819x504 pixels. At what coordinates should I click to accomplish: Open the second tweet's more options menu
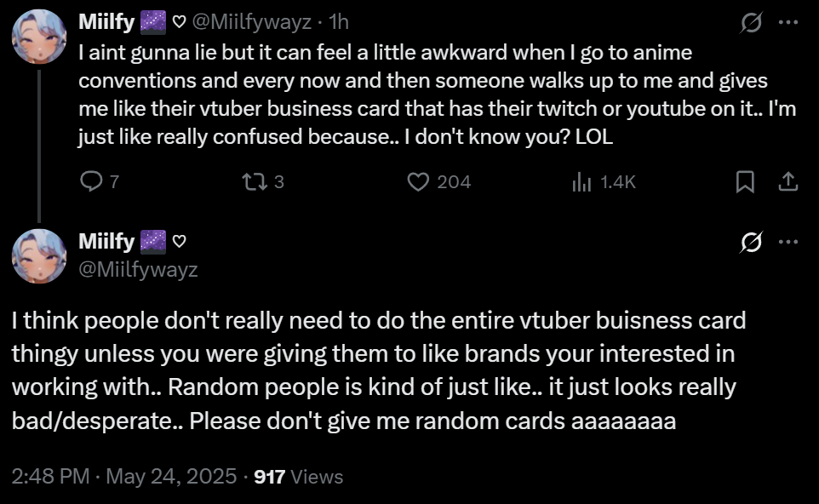pyautogui.click(x=787, y=243)
